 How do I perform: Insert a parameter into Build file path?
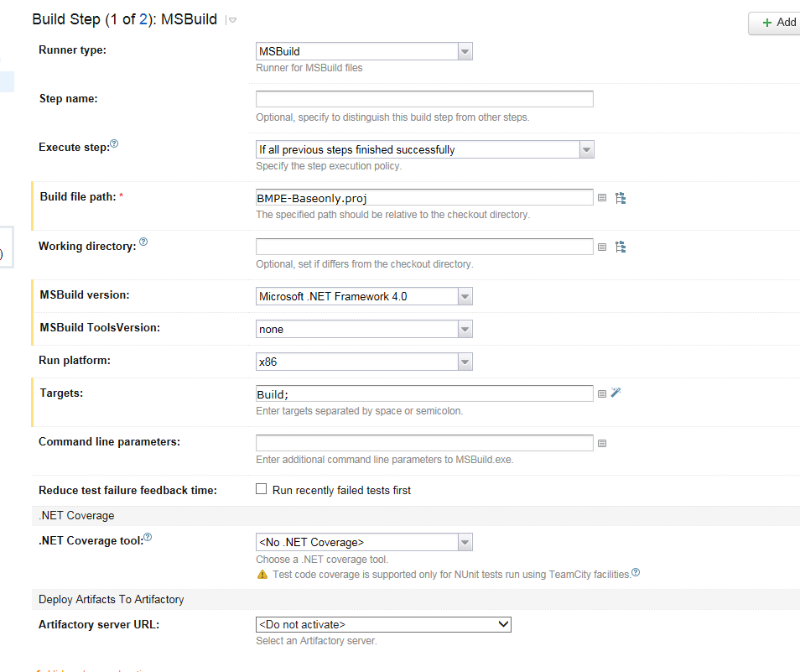point(602,197)
